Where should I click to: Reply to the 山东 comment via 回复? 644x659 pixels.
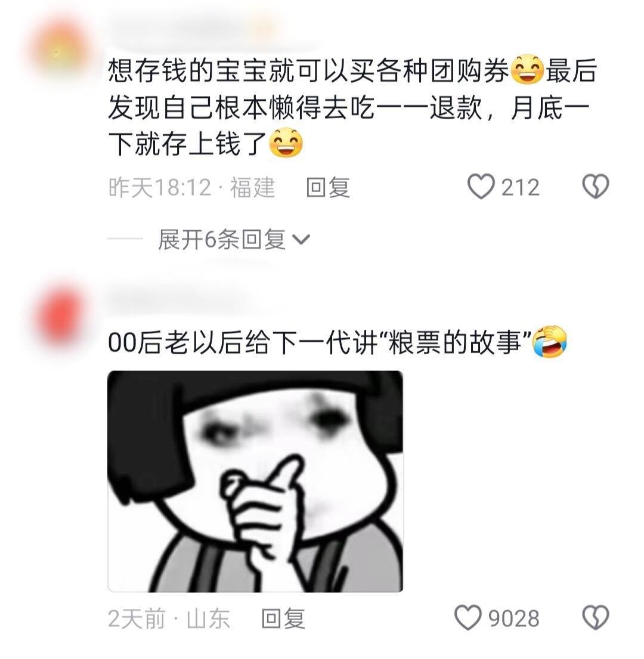point(283,618)
